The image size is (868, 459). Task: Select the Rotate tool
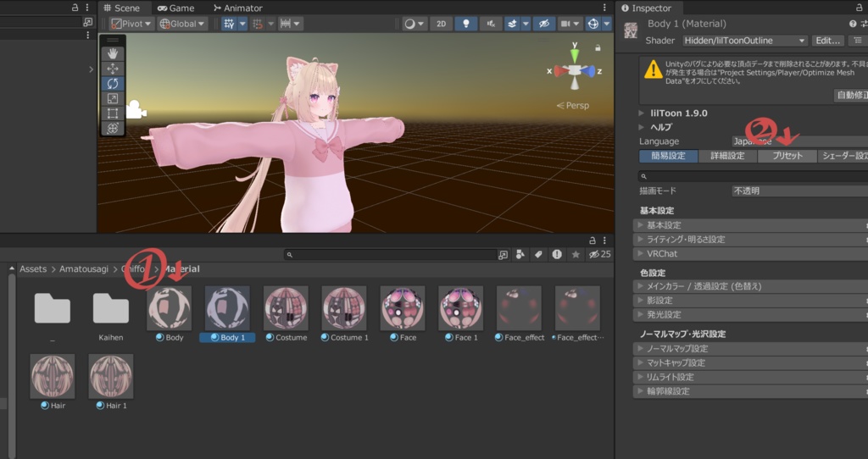tap(113, 84)
